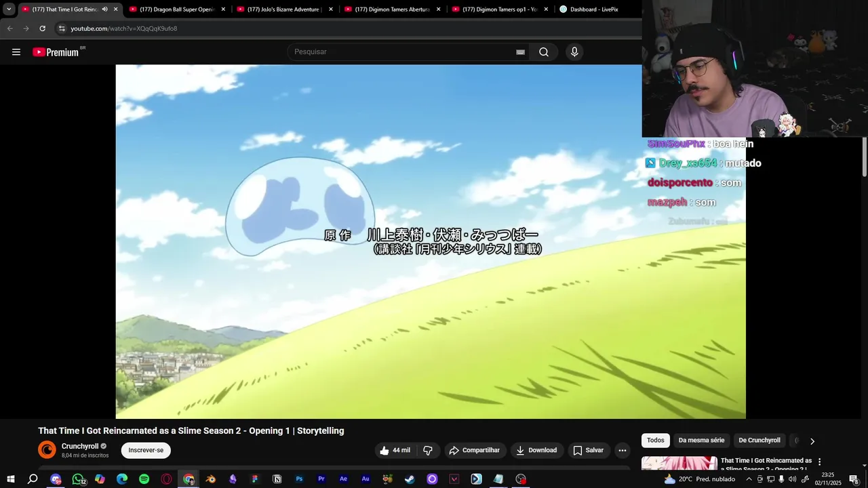Show more filter chips with right arrow
Image resolution: width=868 pixels, height=488 pixels.
(x=812, y=441)
